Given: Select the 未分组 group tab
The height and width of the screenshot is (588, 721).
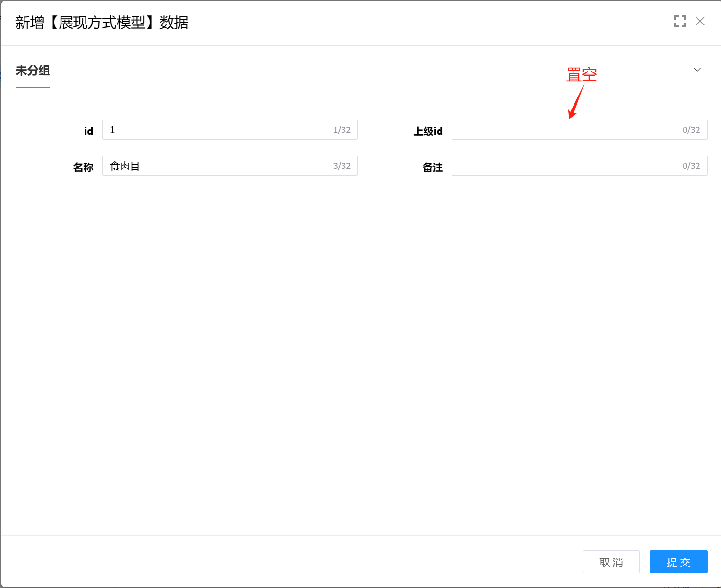Looking at the screenshot, I should tap(33, 71).
